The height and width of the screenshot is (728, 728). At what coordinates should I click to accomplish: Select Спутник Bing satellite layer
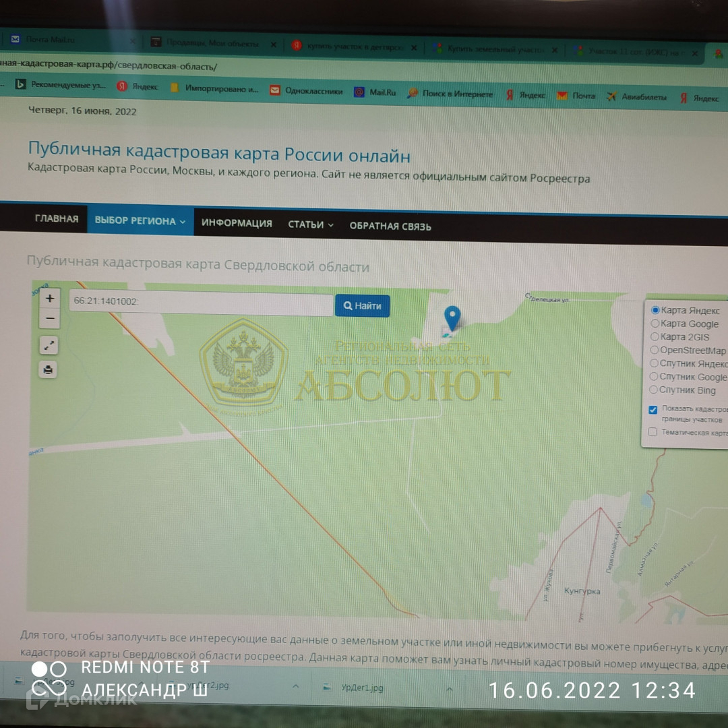653,390
